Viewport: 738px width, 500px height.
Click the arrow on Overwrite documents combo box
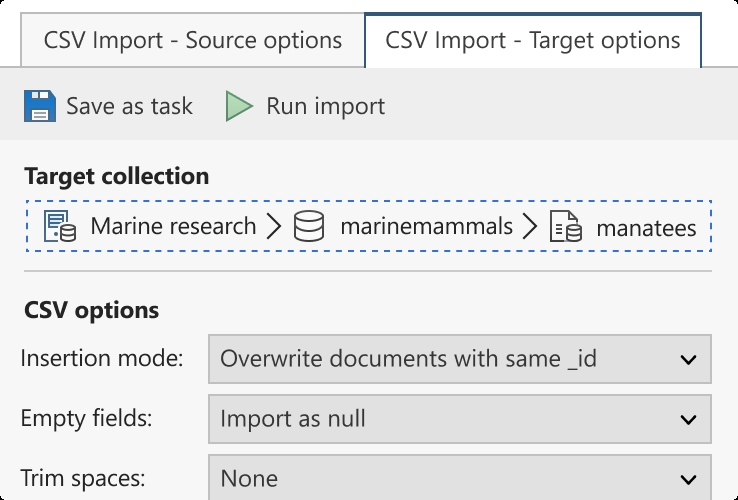(x=688, y=360)
